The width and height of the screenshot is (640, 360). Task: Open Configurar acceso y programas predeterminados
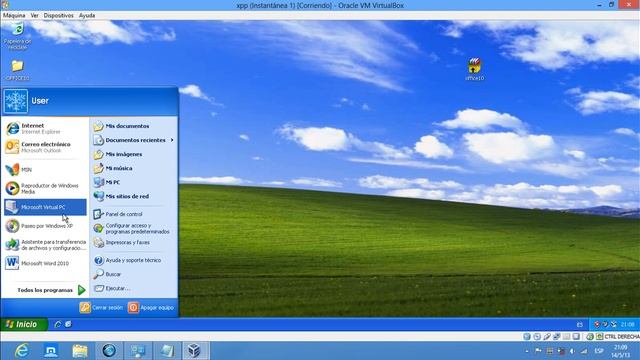[134, 228]
